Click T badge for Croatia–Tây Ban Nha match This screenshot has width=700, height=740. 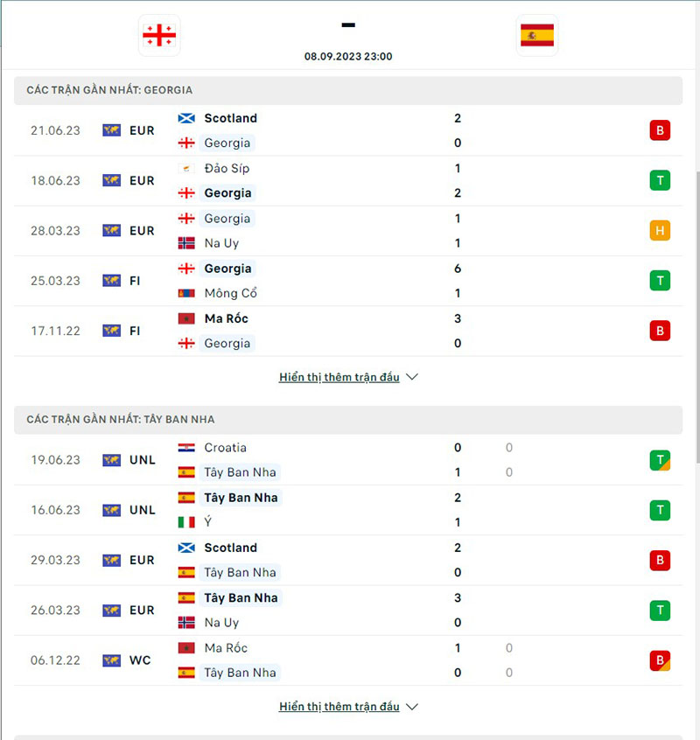point(659,460)
